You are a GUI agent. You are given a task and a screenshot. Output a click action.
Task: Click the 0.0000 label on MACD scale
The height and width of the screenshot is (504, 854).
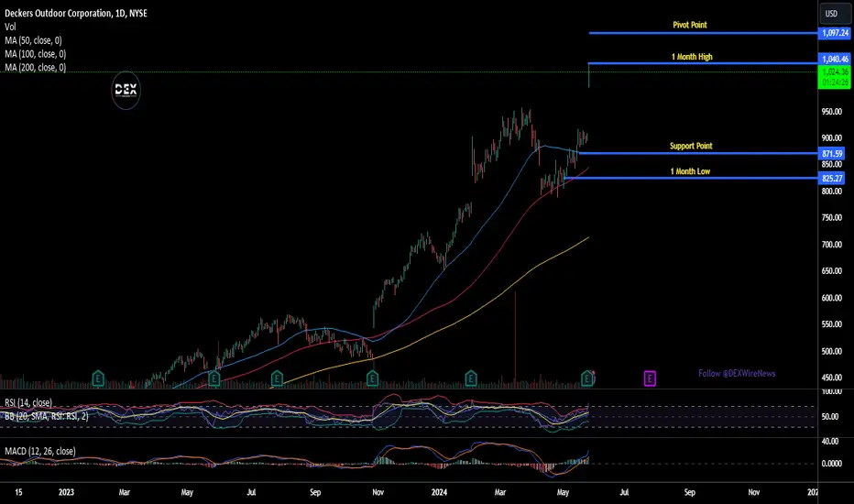click(832, 463)
